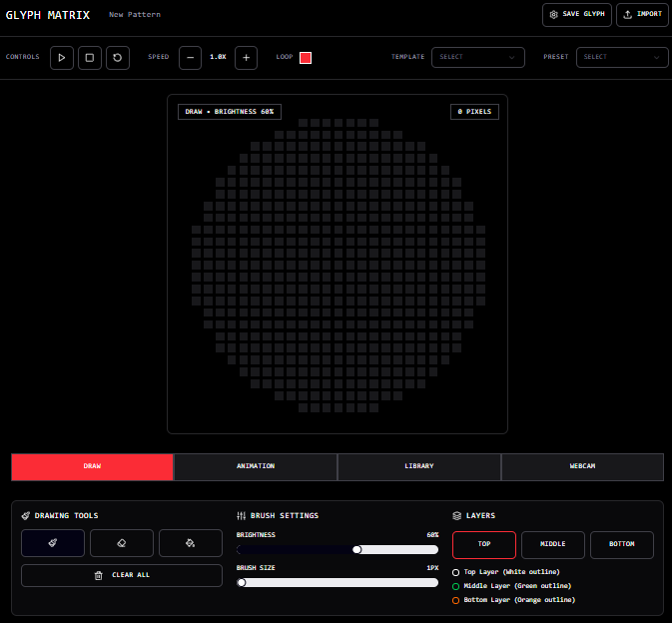Open the Webcam tab
The height and width of the screenshot is (623, 672).
coord(582,466)
